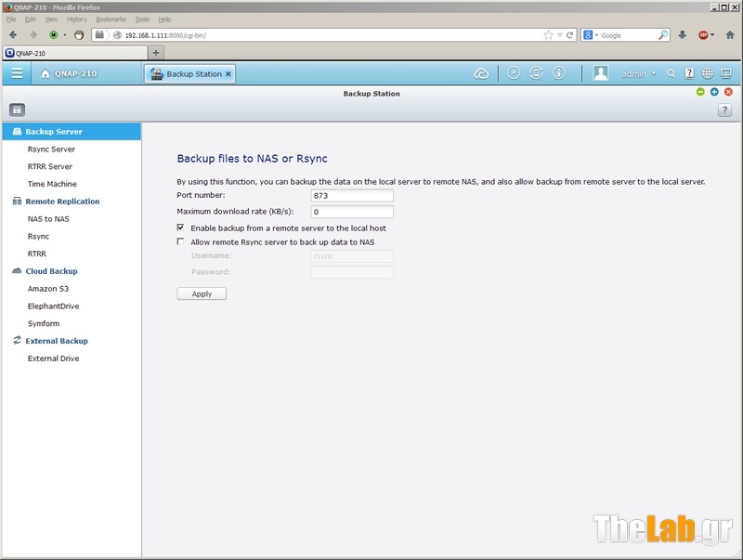Click the Apply button
This screenshot has height=560, width=743.
click(202, 293)
